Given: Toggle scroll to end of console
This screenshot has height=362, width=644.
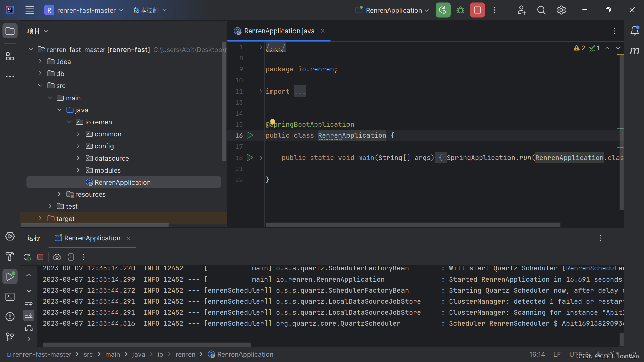Looking at the screenshot, I should click(29, 315).
